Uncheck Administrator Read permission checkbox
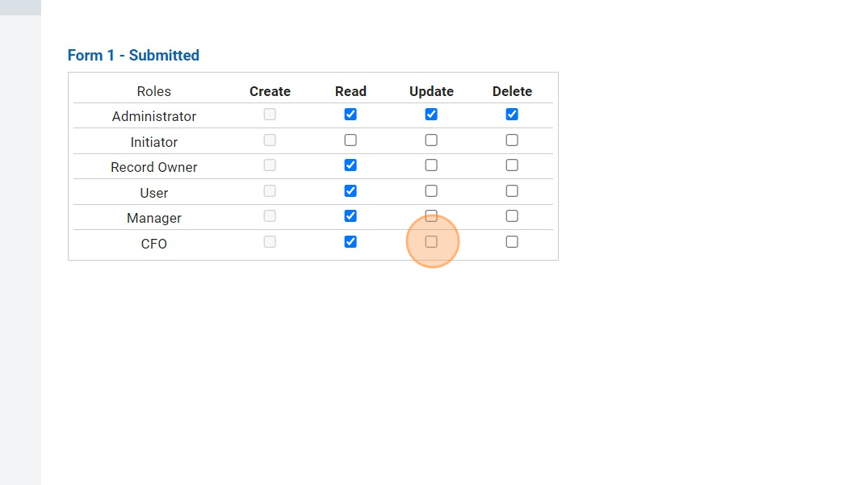Viewport: 868px width, 485px height. 350,115
